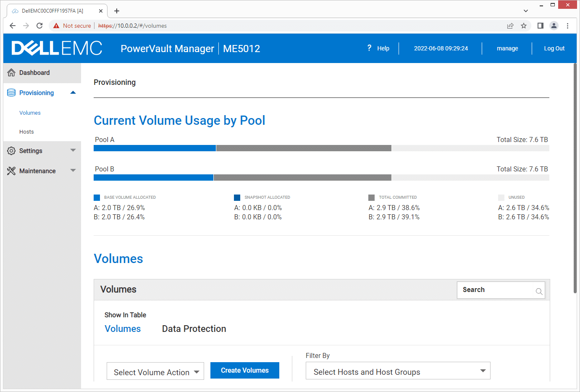Viewport: 580px width, 392px height.
Task: Click committed value B: 2.9 TB / 39.1%
Action: [x=394, y=217]
